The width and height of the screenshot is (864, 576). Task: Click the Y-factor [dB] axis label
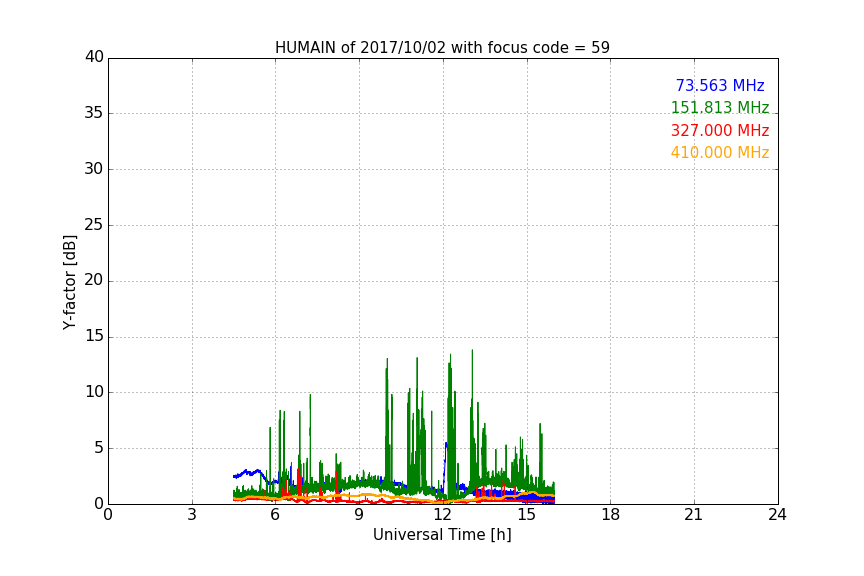(x=69, y=282)
